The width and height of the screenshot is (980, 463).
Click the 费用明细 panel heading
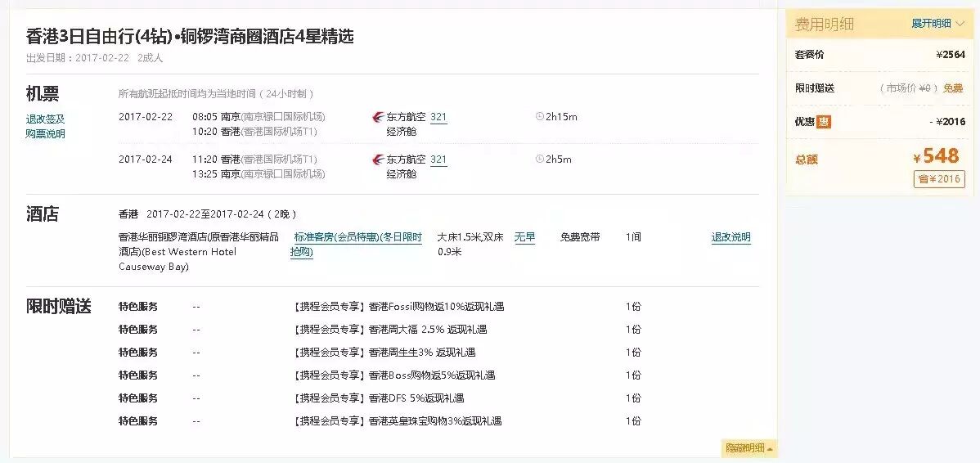824,24
